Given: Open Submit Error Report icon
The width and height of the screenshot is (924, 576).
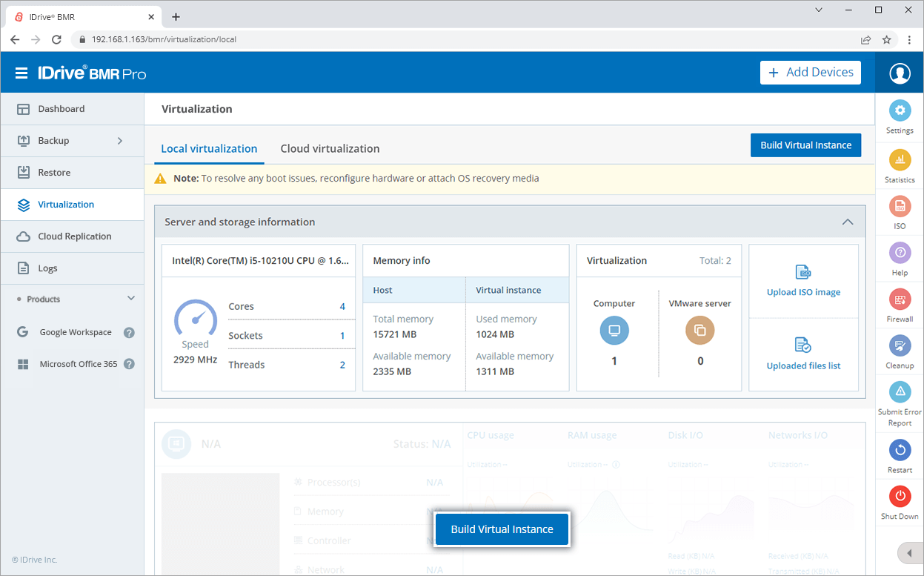Looking at the screenshot, I should (900, 391).
